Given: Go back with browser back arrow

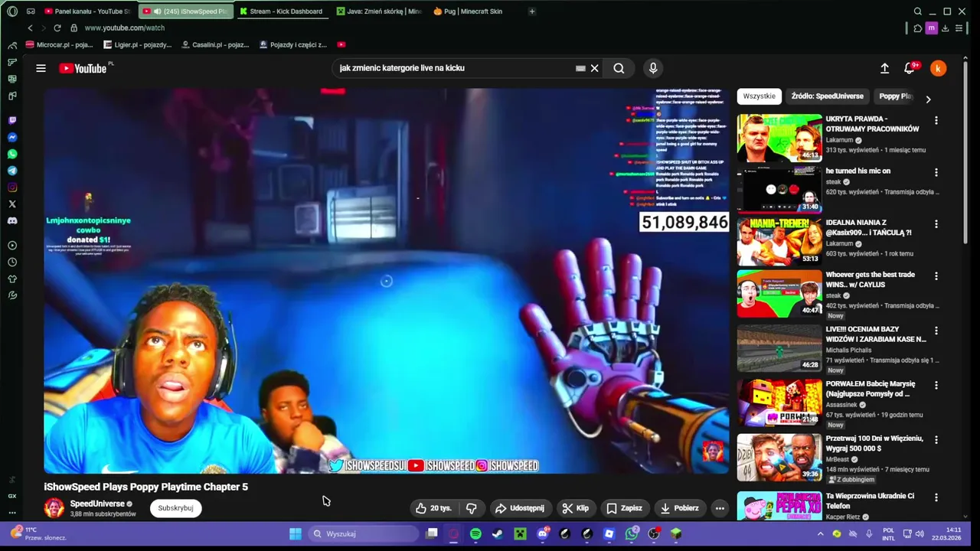Looking at the screenshot, I should (x=30, y=28).
